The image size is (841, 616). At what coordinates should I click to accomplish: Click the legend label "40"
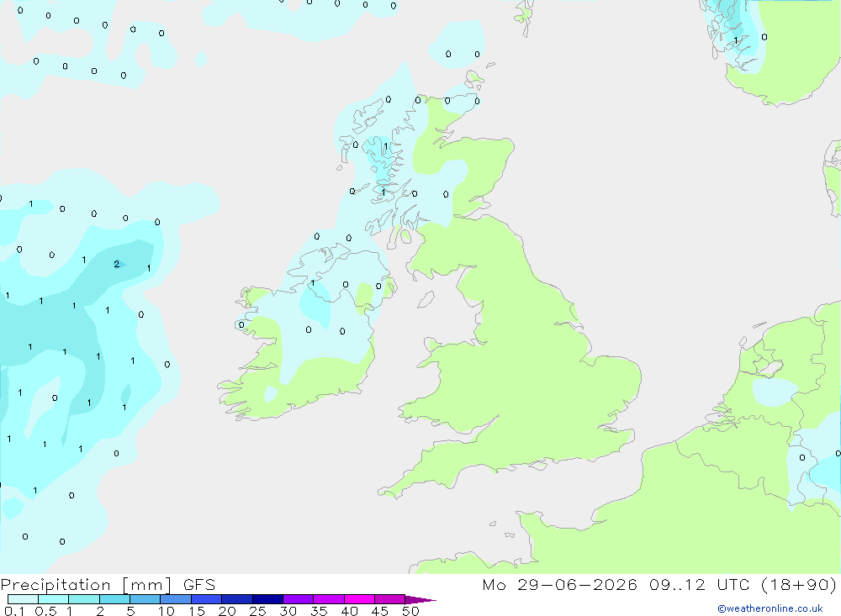tap(349, 611)
